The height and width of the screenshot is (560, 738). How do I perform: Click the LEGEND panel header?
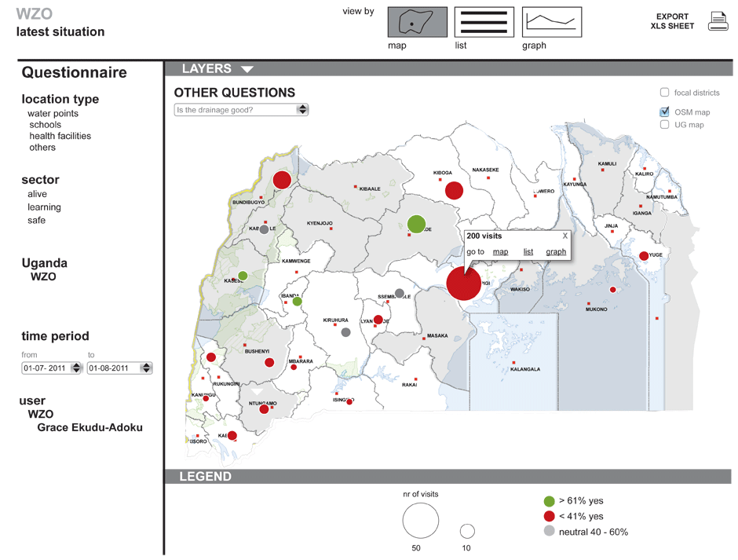[448, 477]
